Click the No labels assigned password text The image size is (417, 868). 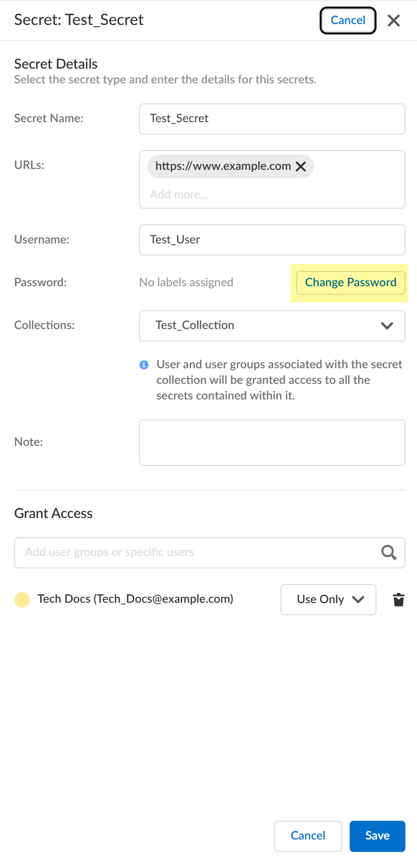click(x=186, y=282)
